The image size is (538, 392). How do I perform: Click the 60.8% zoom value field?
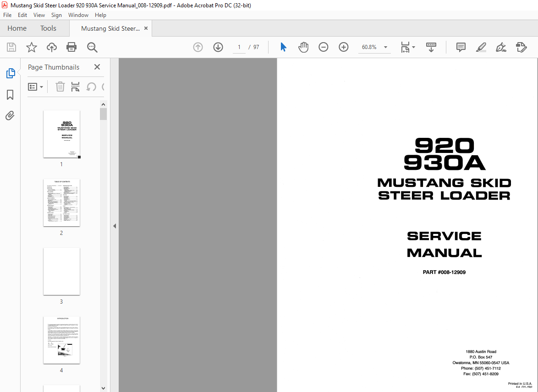(x=369, y=47)
